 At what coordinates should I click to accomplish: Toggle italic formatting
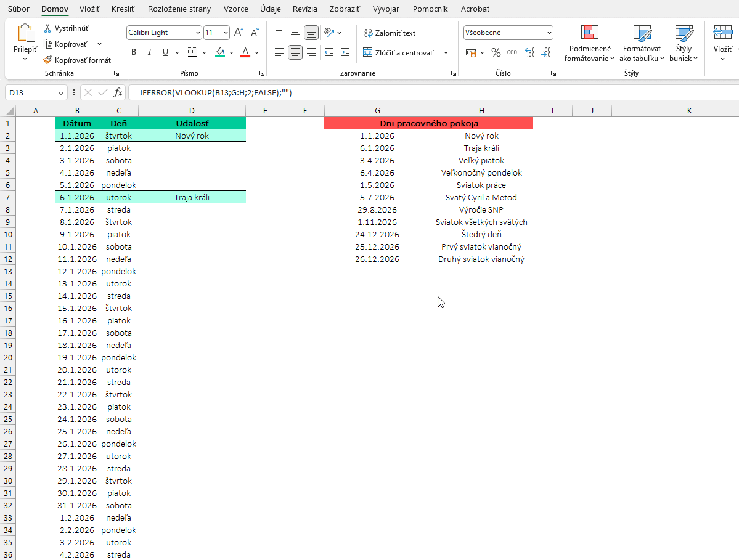pyautogui.click(x=150, y=52)
